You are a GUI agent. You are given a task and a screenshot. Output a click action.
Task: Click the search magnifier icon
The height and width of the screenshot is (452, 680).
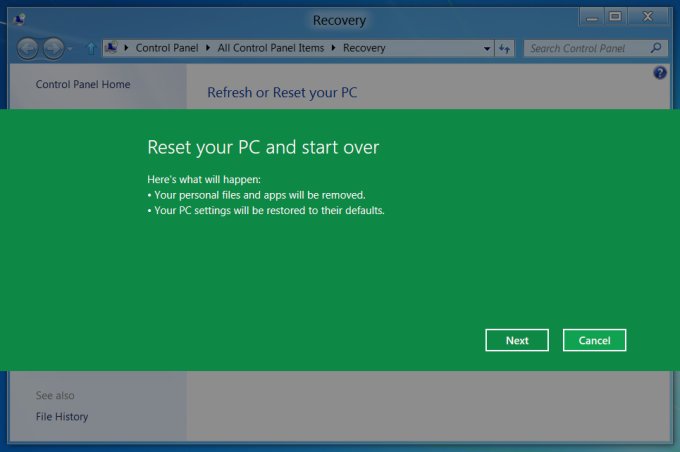tap(656, 48)
